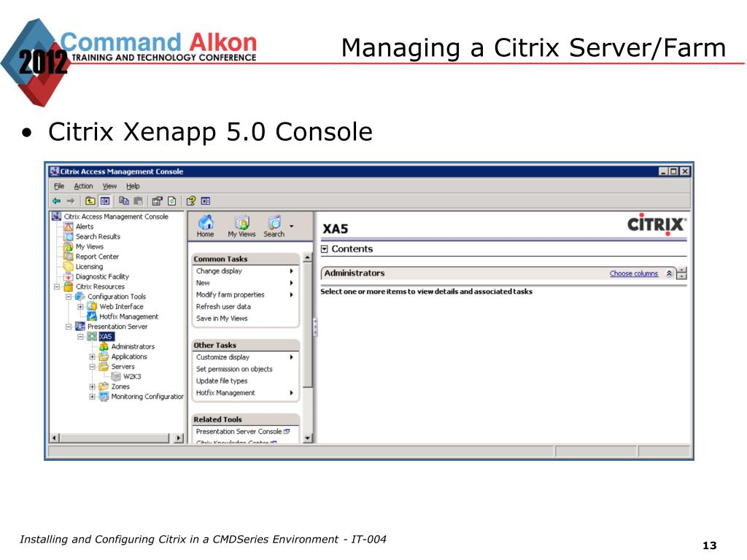The image size is (747, 560).
Task: Select the W2K3 server icon
Action: (x=116, y=376)
